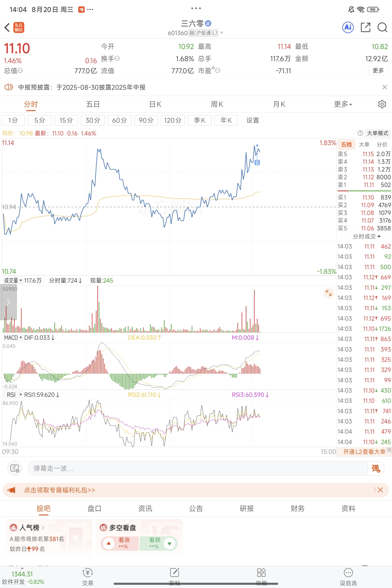Dismiss the 中报预披露 notice
Viewport: 392px width, 588px height.
[385, 87]
